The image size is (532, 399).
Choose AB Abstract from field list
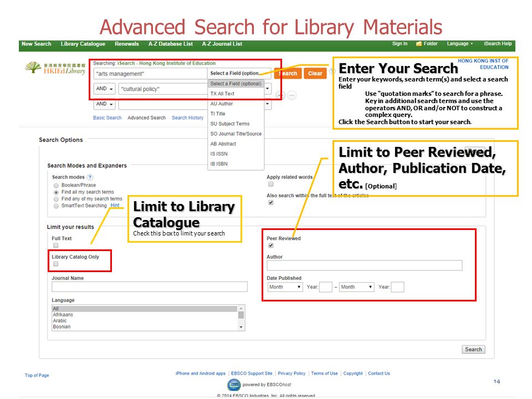(236, 144)
